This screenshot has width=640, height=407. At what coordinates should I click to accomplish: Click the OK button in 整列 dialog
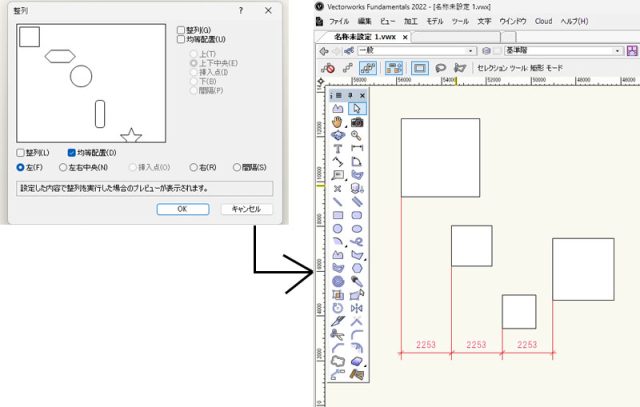pos(180,209)
